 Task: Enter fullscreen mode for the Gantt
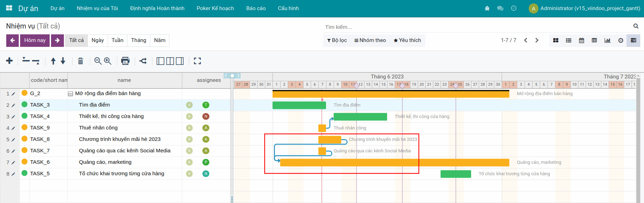click(x=197, y=61)
